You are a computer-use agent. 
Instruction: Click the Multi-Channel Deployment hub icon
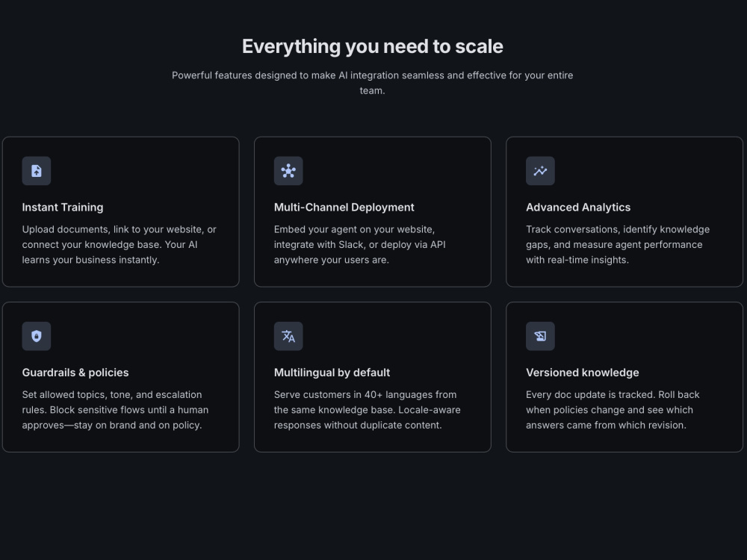(288, 171)
